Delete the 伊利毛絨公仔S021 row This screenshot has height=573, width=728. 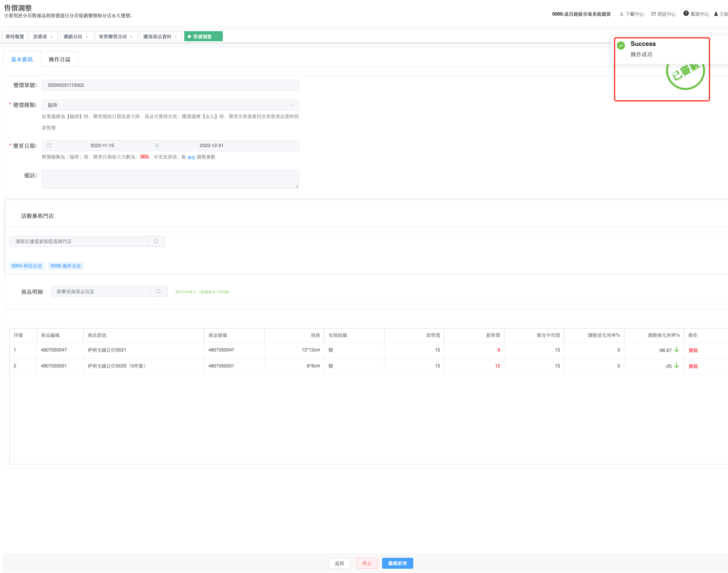pos(693,350)
